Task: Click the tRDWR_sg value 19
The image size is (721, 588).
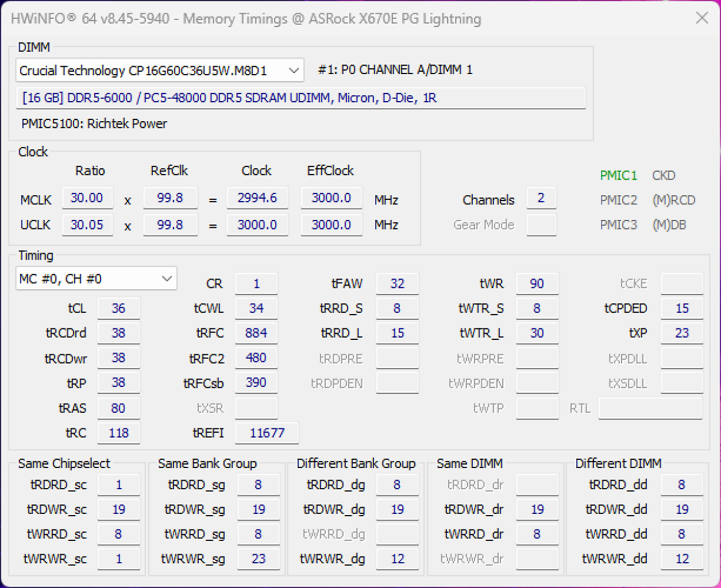Action: point(259,509)
